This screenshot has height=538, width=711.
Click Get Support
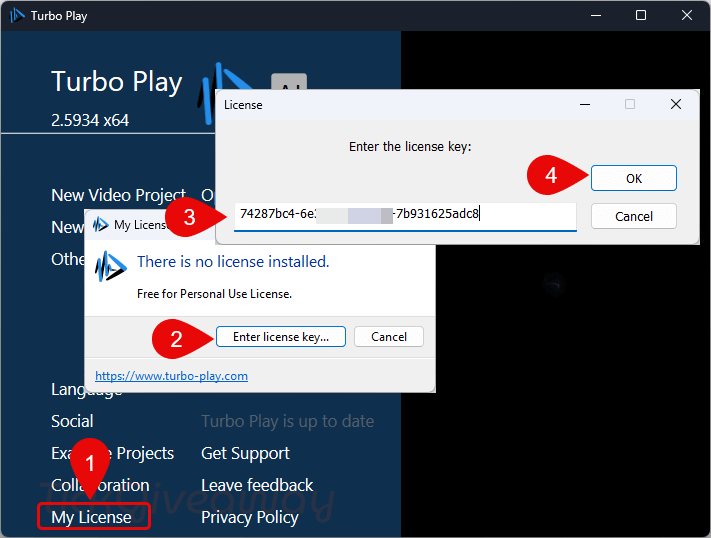pyautogui.click(x=245, y=453)
